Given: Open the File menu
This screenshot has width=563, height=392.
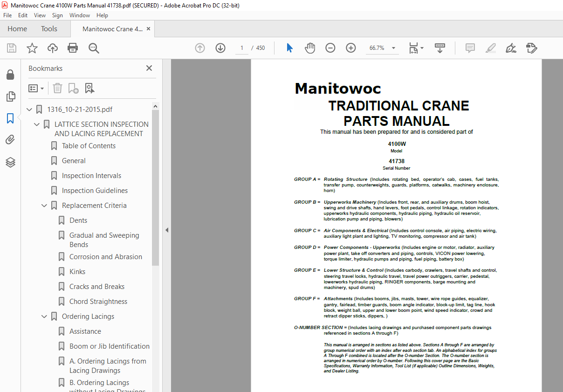Looking at the screenshot, I should (8, 15).
